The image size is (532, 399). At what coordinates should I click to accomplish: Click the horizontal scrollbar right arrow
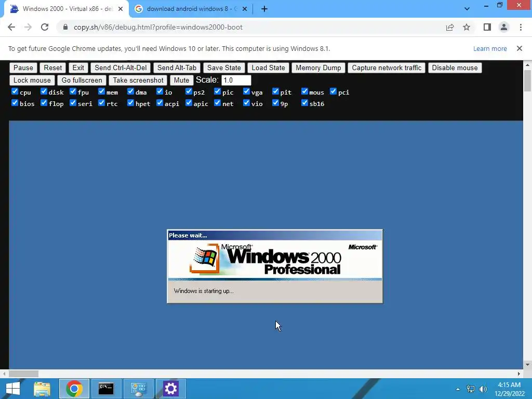click(x=519, y=374)
